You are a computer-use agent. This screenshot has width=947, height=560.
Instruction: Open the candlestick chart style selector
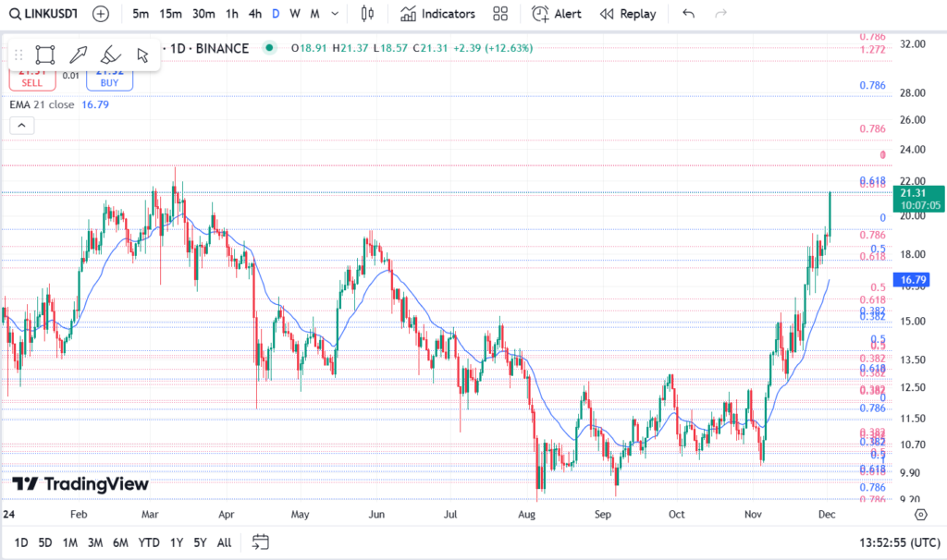click(x=368, y=14)
